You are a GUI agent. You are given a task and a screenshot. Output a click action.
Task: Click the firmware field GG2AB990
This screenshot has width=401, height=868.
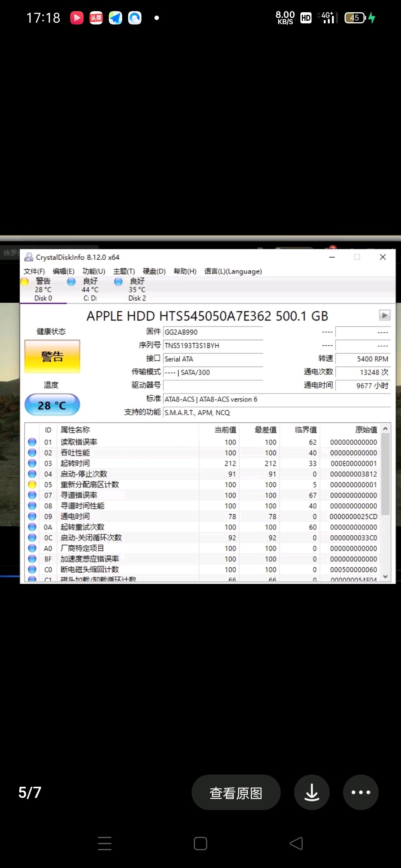pyautogui.click(x=213, y=332)
